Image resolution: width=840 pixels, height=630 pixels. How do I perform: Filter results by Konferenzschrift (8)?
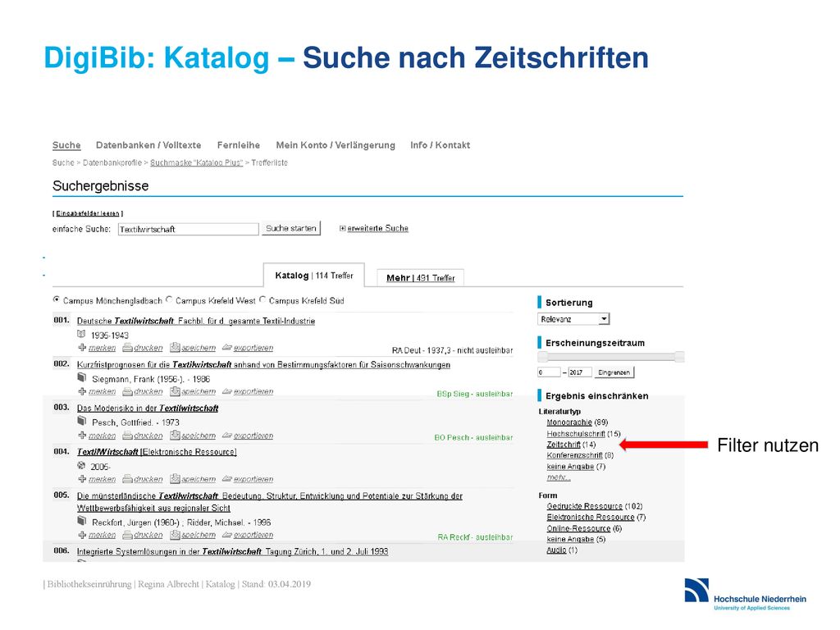pyautogui.click(x=580, y=455)
